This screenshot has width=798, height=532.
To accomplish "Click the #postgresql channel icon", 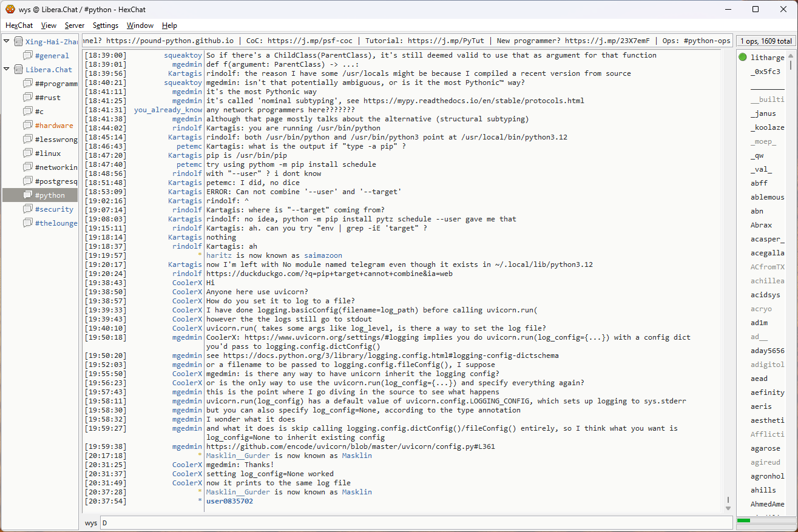I will [x=28, y=181].
